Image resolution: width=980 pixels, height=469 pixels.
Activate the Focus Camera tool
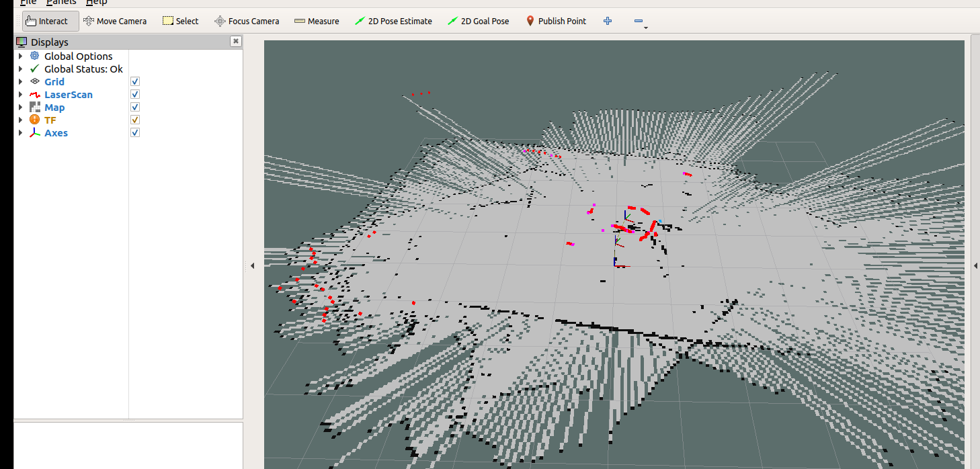click(247, 21)
